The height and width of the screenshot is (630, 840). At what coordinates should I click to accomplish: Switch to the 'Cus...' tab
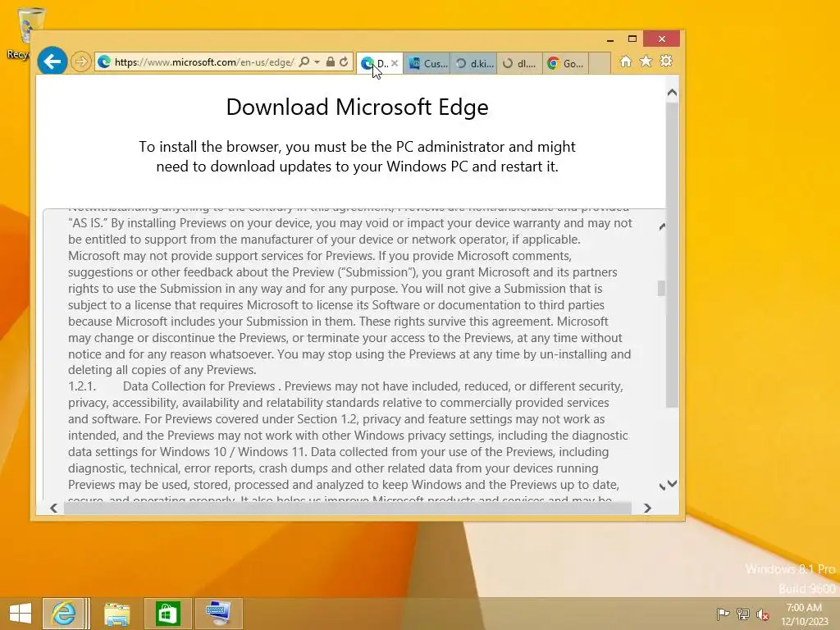[427, 63]
